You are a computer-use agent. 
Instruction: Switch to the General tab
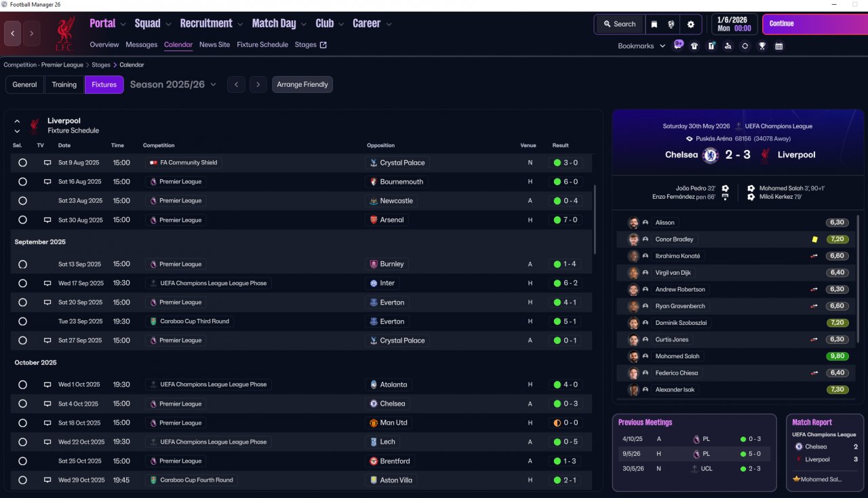(24, 85)
